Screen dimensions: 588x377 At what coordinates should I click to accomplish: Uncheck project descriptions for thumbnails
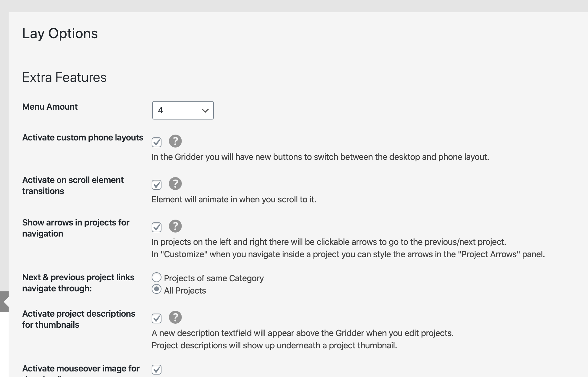tap(157, 318)
